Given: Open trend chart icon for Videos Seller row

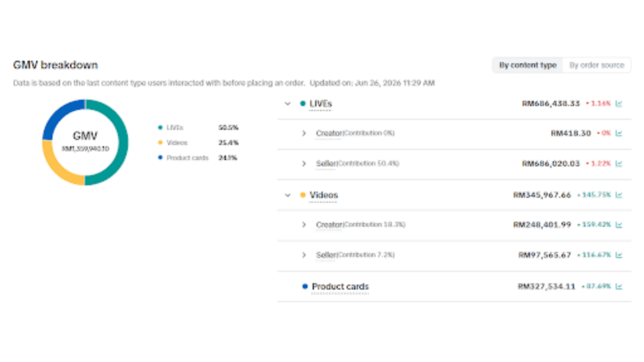Looking at the screenshot, I should (619, 255).
